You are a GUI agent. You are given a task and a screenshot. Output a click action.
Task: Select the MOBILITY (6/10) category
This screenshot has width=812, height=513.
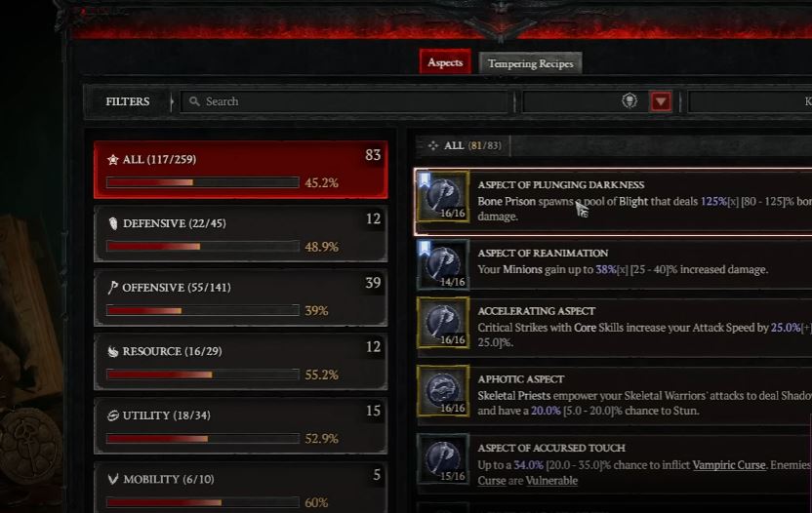241,488
